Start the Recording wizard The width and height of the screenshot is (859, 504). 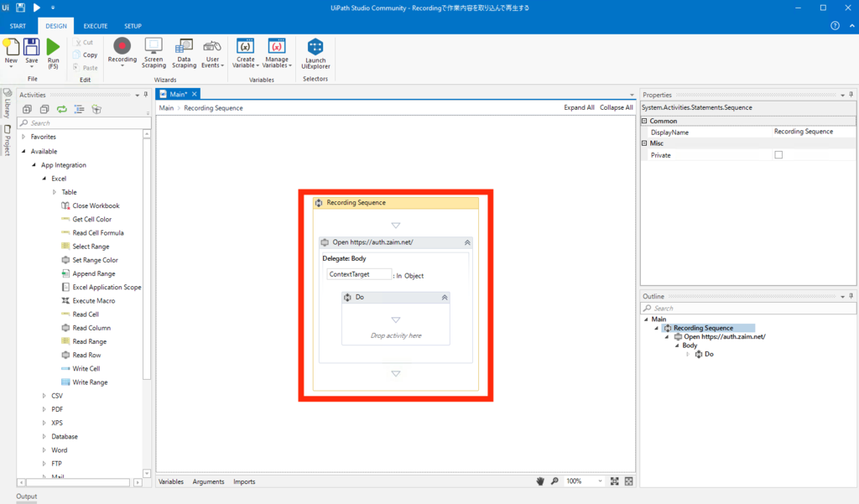(122, 52)
